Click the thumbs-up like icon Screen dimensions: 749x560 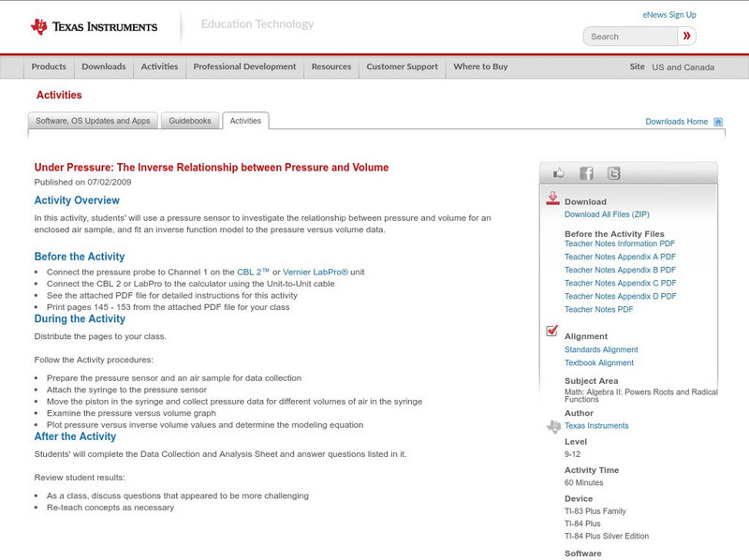coord(558,173)
